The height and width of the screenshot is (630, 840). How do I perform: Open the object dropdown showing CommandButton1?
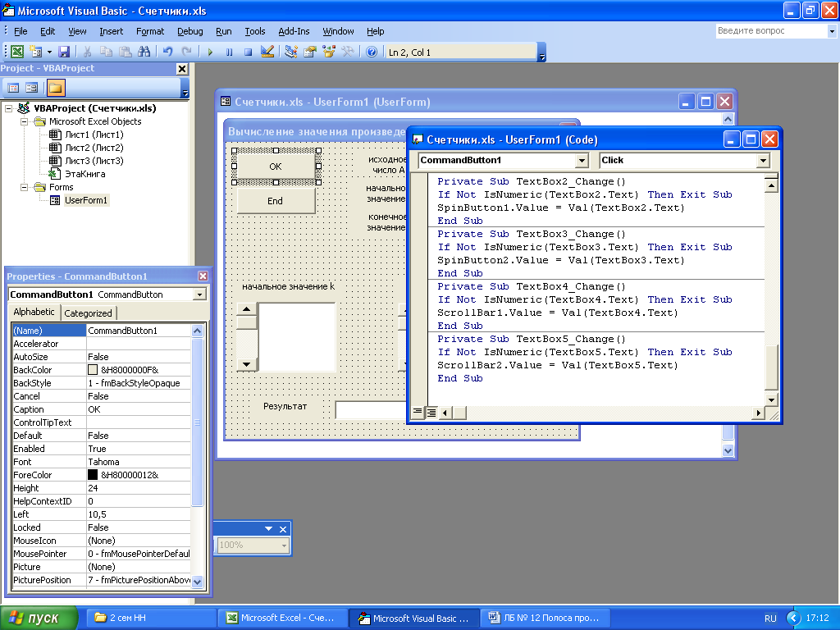pyautogui.click(x=582, y=160)
